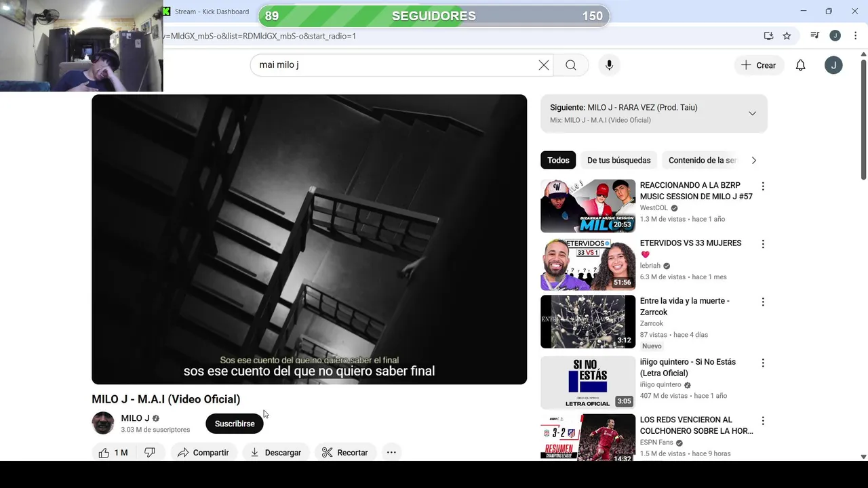
Task: Download the video via Descargar
Action: pyautogui.click(x=276, y=453)
